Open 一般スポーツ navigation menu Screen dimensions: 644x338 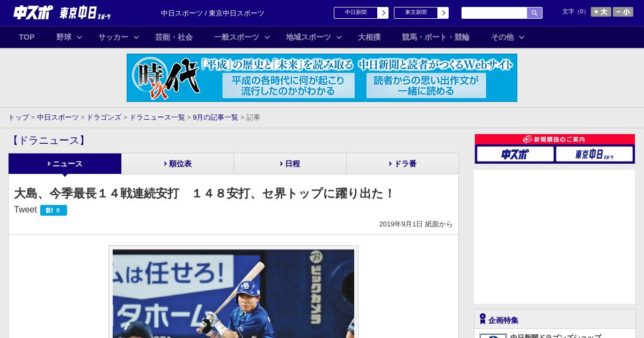point(237,37)
